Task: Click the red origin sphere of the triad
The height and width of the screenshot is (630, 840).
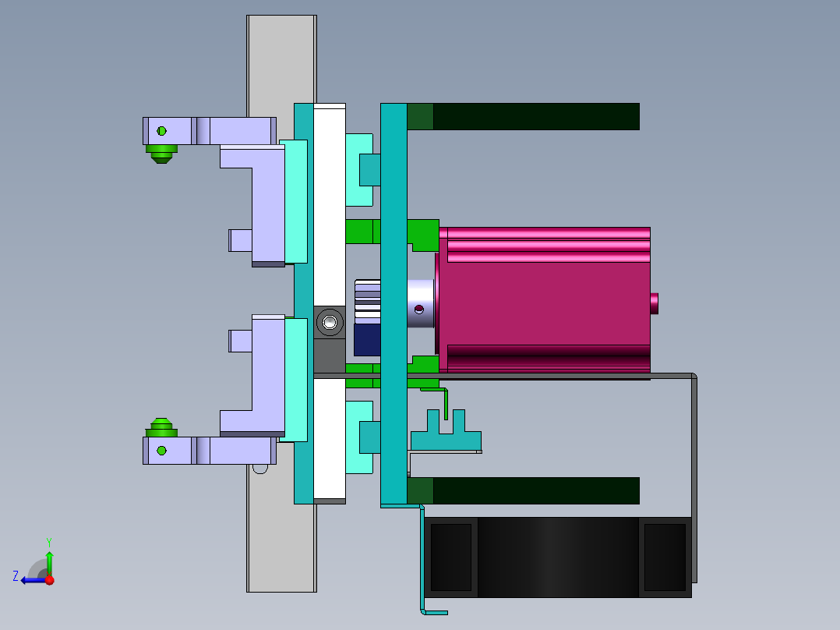Action: point(50,580)
